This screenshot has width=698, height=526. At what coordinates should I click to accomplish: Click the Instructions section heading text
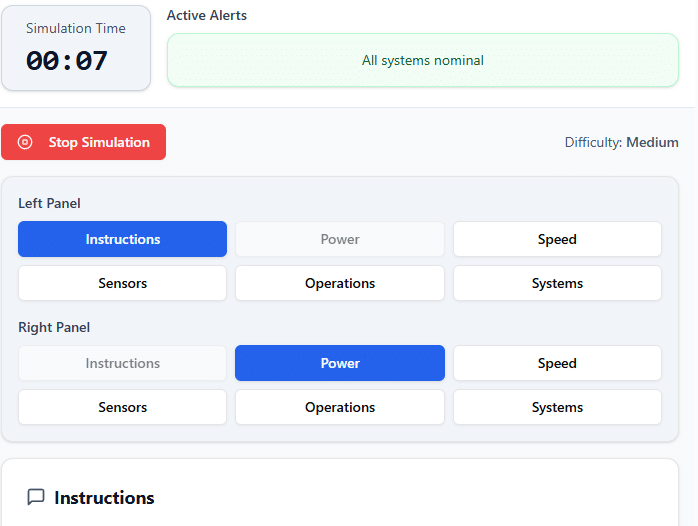[x=104, y=498]
